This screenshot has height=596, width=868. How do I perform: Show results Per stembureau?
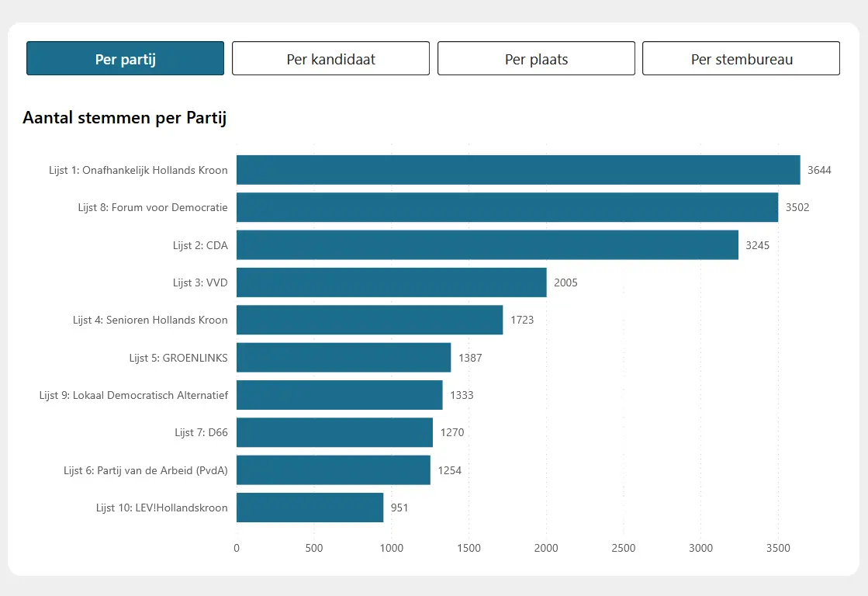coord(741,59)
